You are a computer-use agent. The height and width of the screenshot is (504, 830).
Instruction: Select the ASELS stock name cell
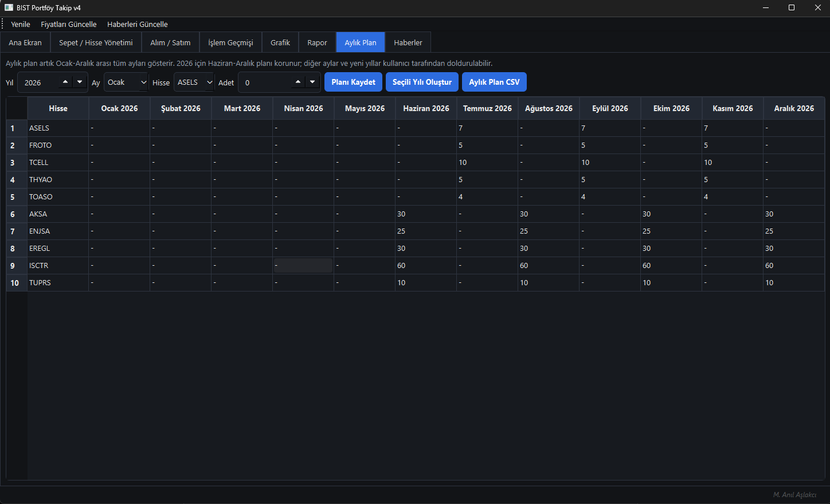pyautogui.click(x=58, y=128)
